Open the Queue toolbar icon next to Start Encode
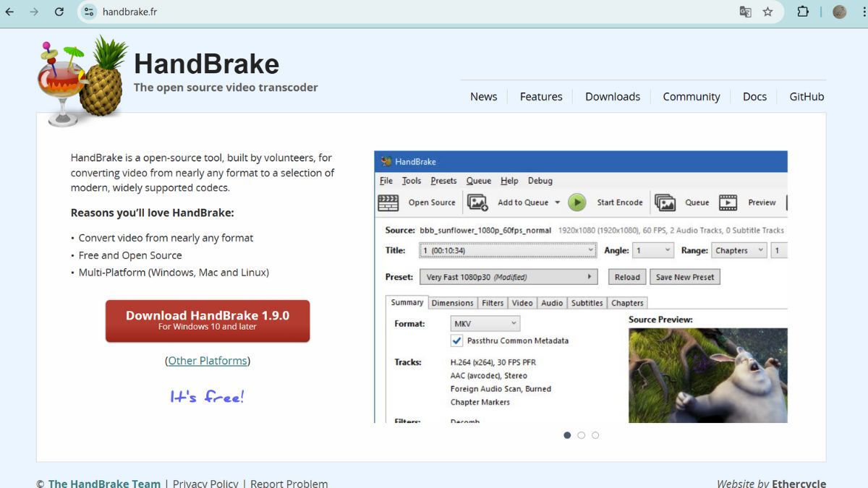 [x=665, y=202]
